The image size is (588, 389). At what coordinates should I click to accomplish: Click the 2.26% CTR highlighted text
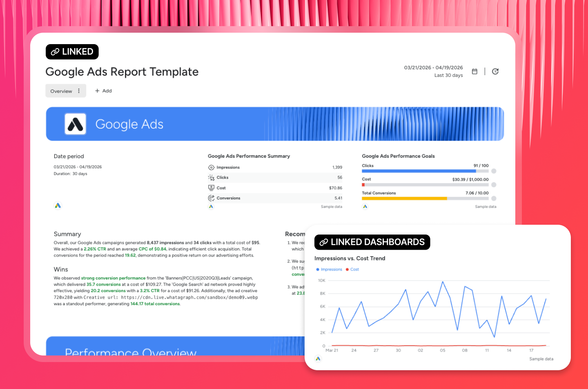[95, 249]
